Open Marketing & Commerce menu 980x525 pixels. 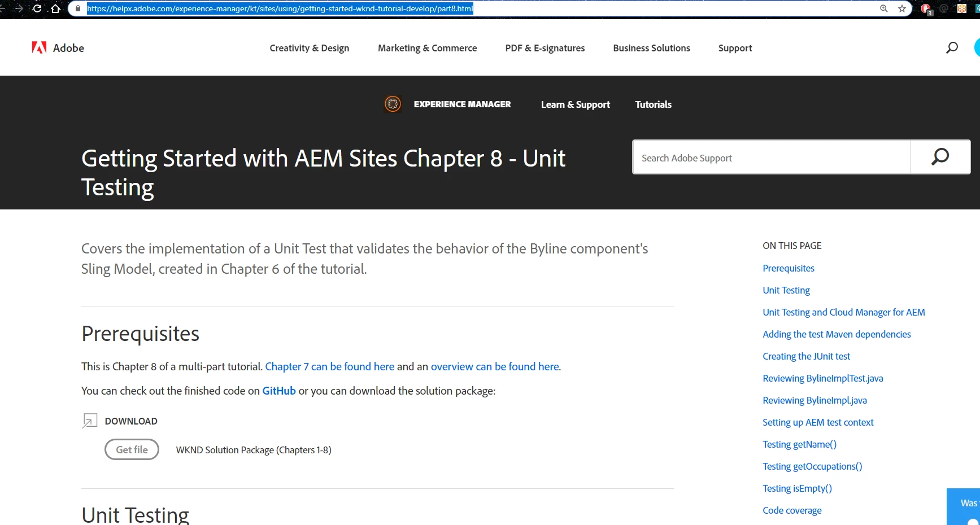[427, 48]
